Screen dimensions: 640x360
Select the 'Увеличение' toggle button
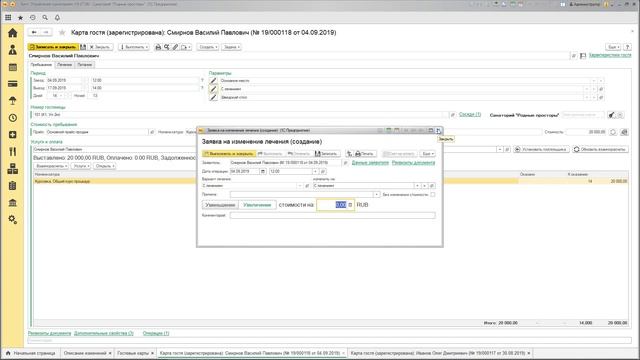tap(257, 205)
